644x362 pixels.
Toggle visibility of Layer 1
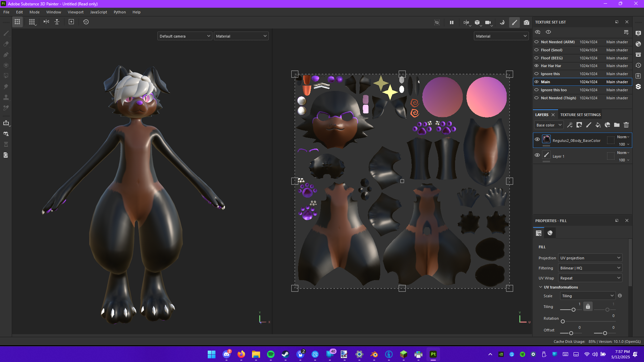537,155
